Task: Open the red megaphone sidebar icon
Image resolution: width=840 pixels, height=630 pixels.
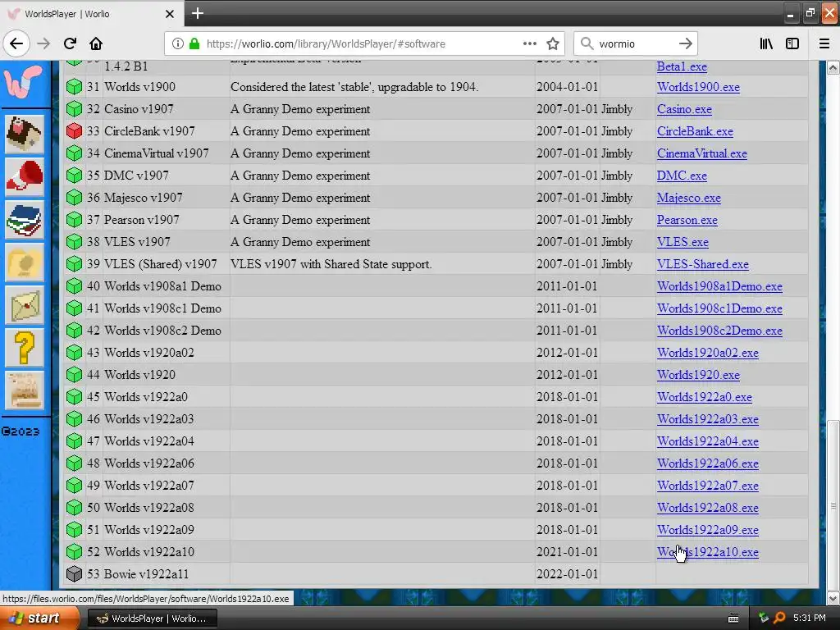Action: [x=24, y=176]
